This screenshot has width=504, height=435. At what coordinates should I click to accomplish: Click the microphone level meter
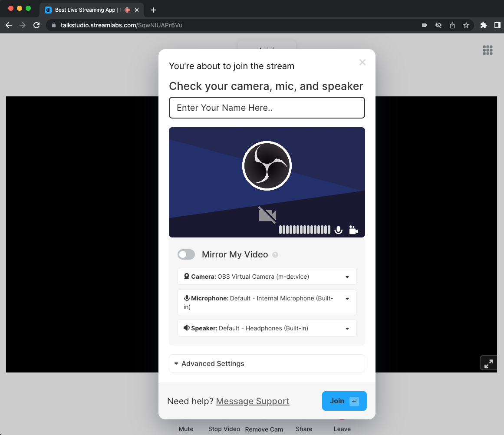click(x=305, y=230)
